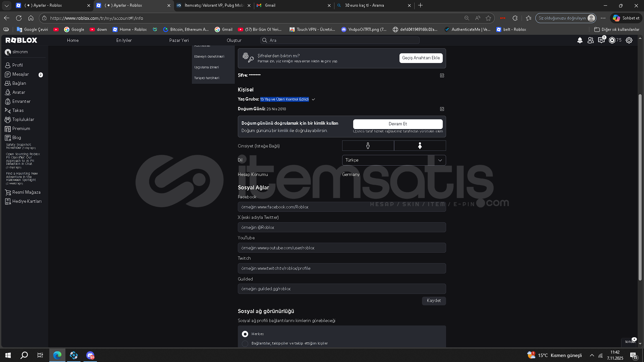Open the settings gear in Roblox header

[629, 40]
